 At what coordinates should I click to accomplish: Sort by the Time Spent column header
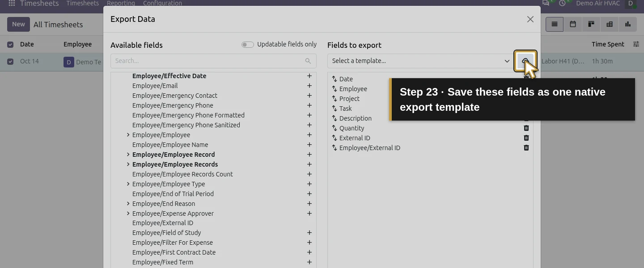tap(608, 44)
